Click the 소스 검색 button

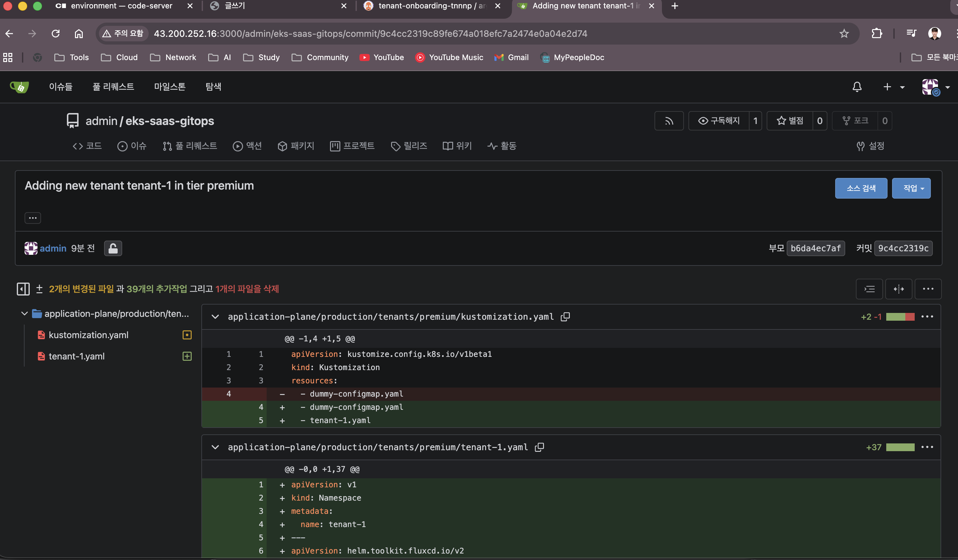[861, 188]
